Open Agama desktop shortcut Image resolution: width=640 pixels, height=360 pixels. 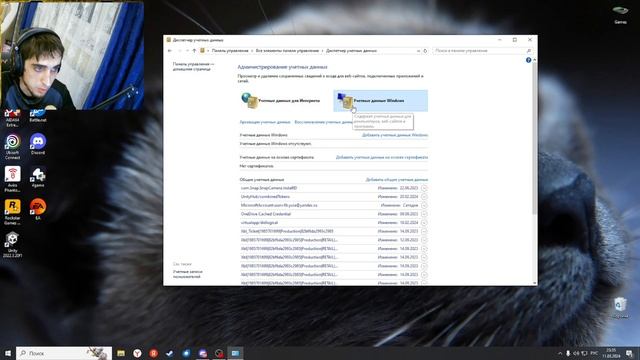38,177
